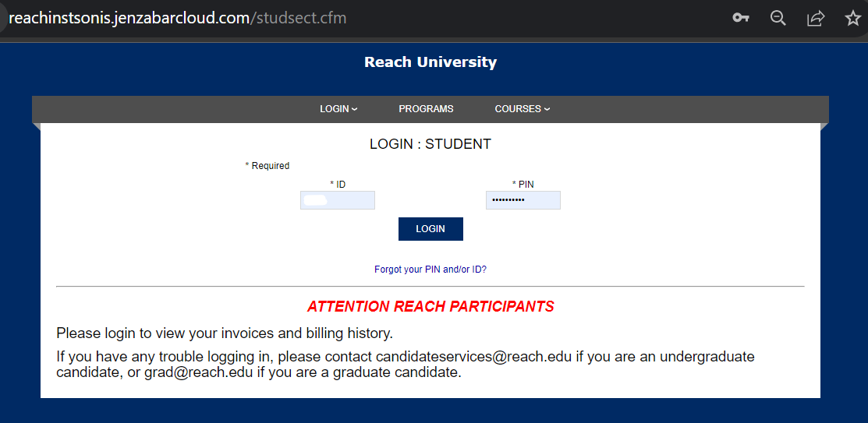Click the candidateservices@reach.edu email text
This screenshot has height=423, width=868.
tap(473, 356)
